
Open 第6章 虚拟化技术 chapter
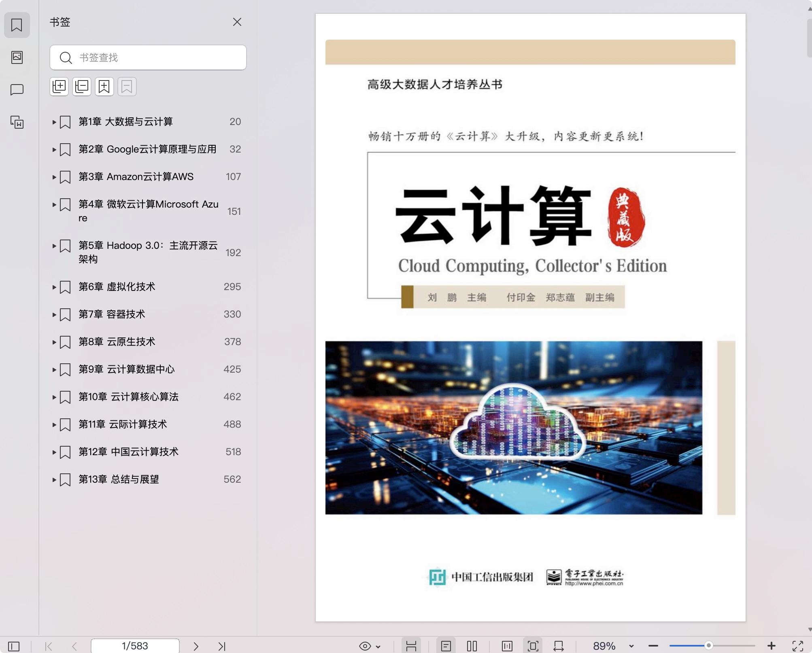117,286
